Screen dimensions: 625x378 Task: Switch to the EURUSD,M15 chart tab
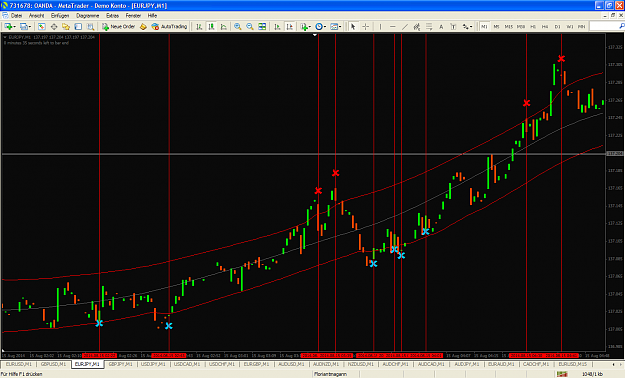click(572, 364)
